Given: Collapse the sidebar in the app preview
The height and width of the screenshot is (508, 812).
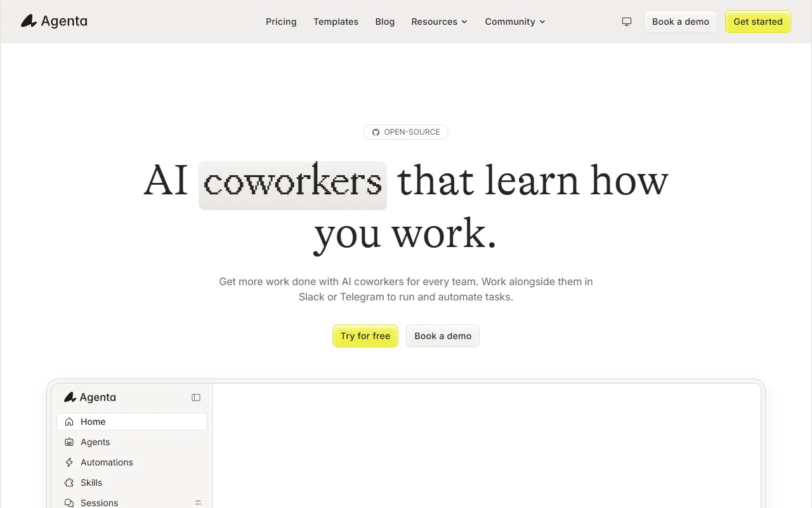Looking at the screenshot, I should tap(196, 398).
